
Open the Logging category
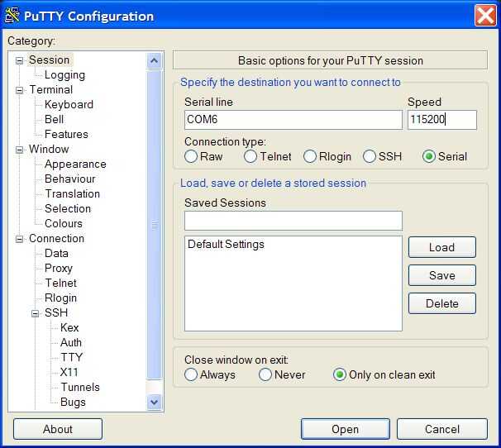coord(64,74)
